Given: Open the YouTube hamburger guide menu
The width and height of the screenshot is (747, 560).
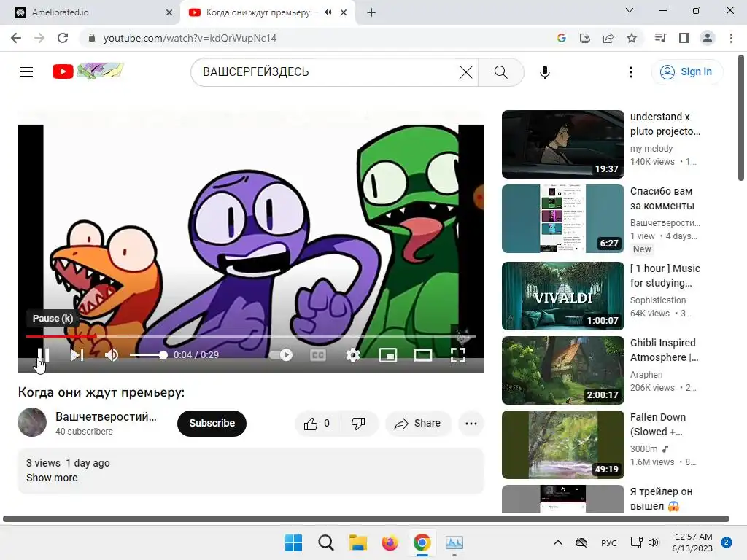Looking at the screenshot, I should point(26,72).
